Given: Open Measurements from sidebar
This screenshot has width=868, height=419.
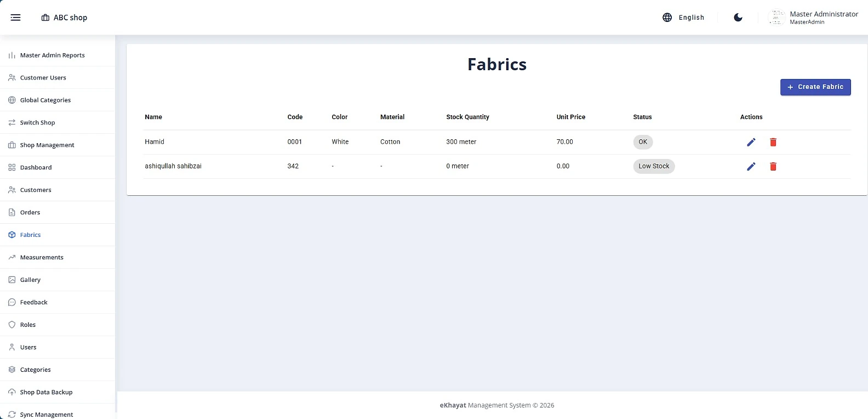Looking at the screenshot, I should [x=58, y=258].
